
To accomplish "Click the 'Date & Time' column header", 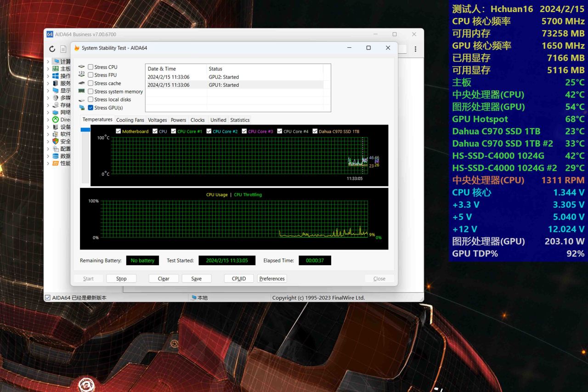I will tap(176, 68).
